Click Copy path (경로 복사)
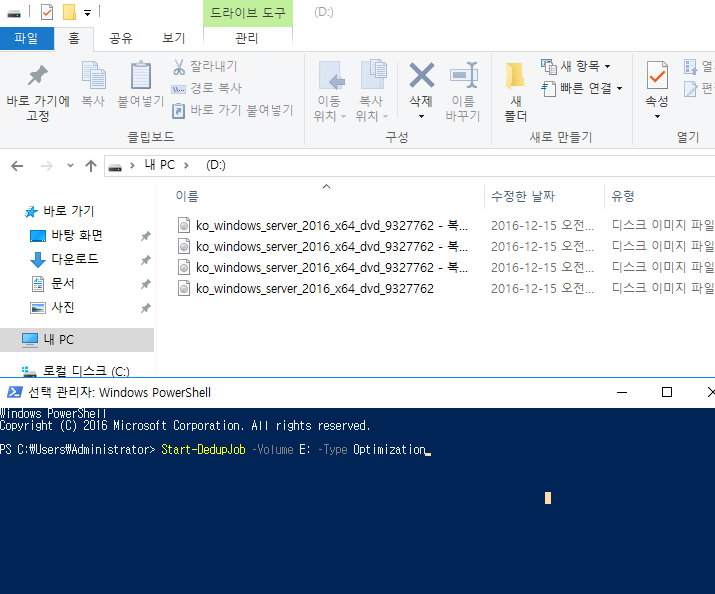This screenshot has width=715, height=594. click(207, 88)
